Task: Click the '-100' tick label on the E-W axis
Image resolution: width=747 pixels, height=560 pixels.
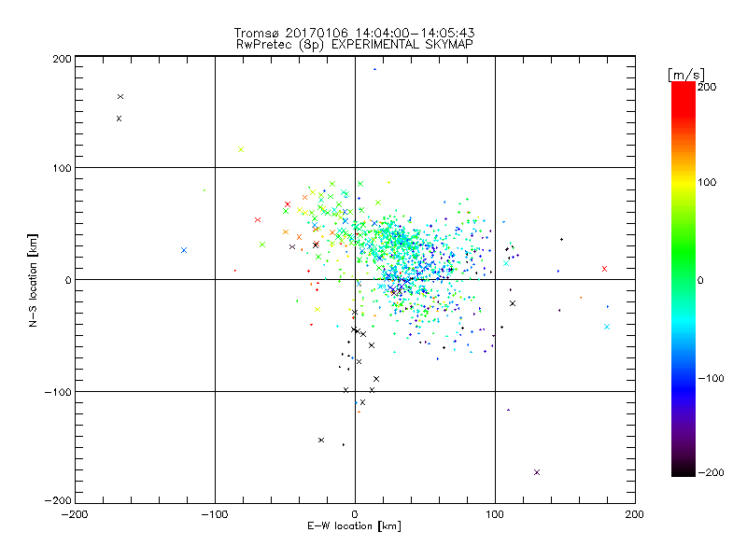Action: 215,514
